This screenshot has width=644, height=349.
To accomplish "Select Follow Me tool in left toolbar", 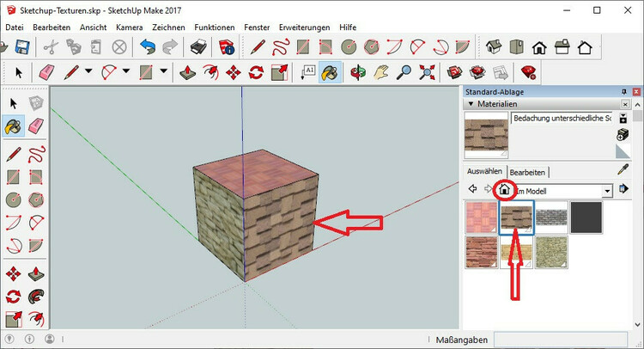I will (x=36, y=297).
